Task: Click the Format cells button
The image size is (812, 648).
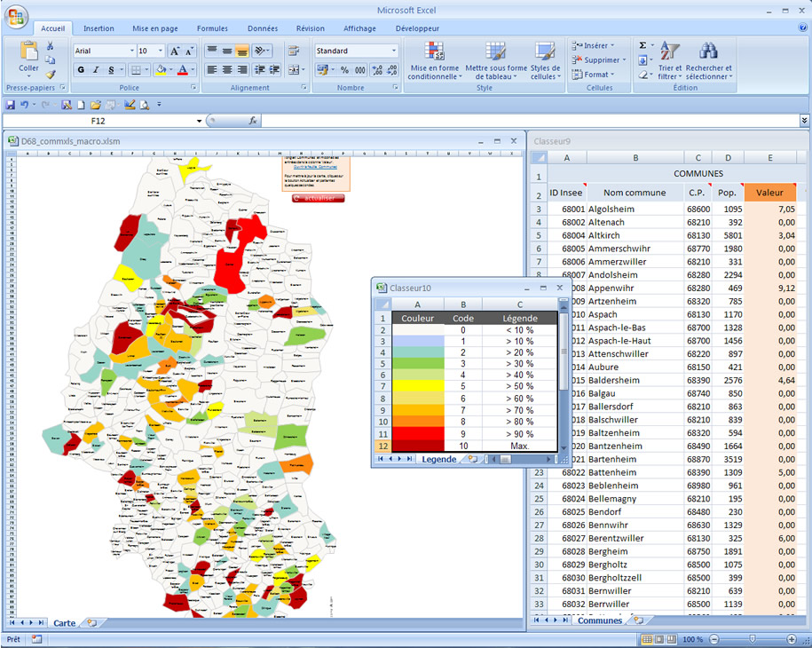Action: (x=594, y=75)
